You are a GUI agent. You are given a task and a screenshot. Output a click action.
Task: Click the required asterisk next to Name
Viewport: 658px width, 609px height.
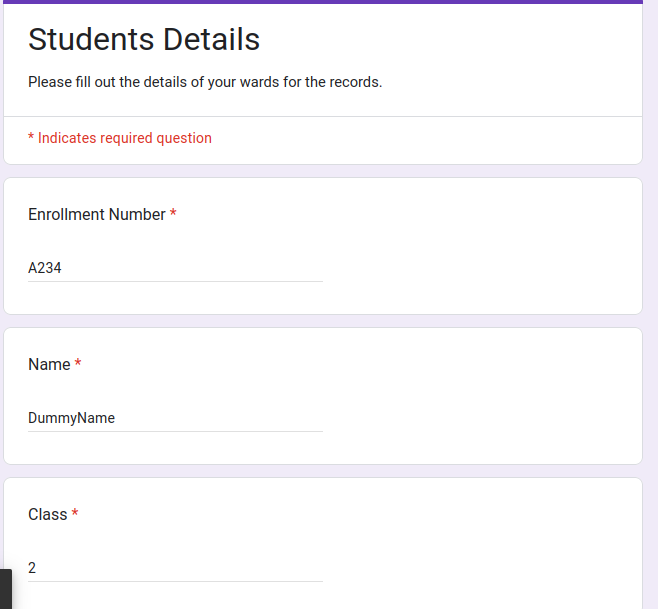[78, 364]
